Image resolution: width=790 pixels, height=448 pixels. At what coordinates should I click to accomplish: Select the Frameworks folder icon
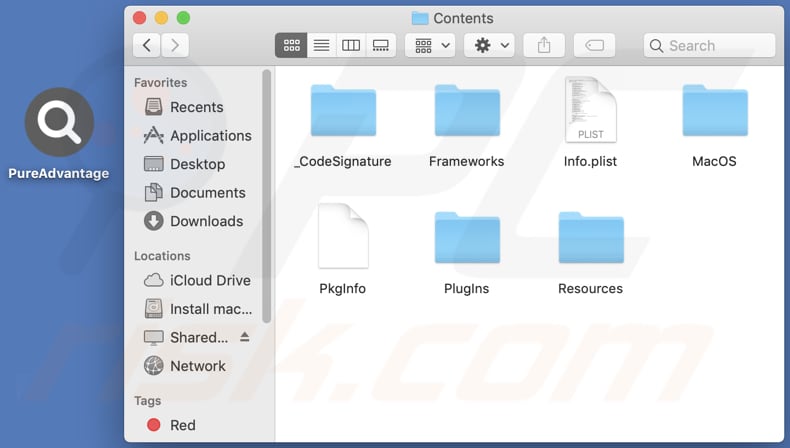pos(467,110)
